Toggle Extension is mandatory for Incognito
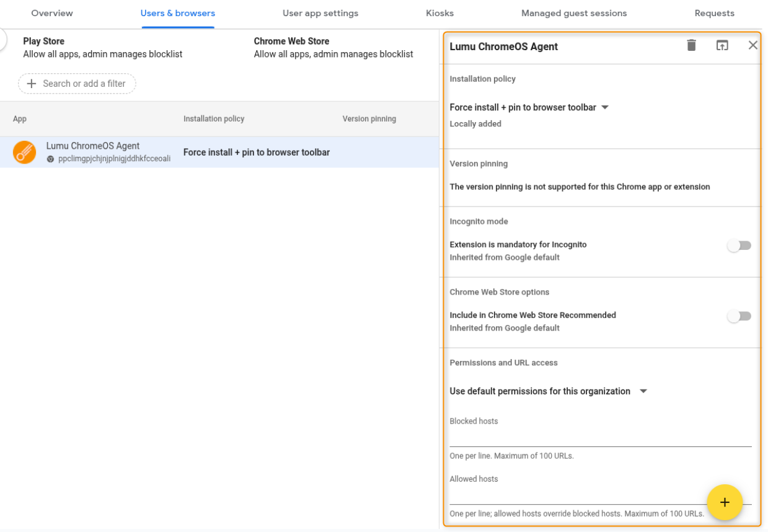Screen dimensions: 768x532 click(x=739, y=246)
